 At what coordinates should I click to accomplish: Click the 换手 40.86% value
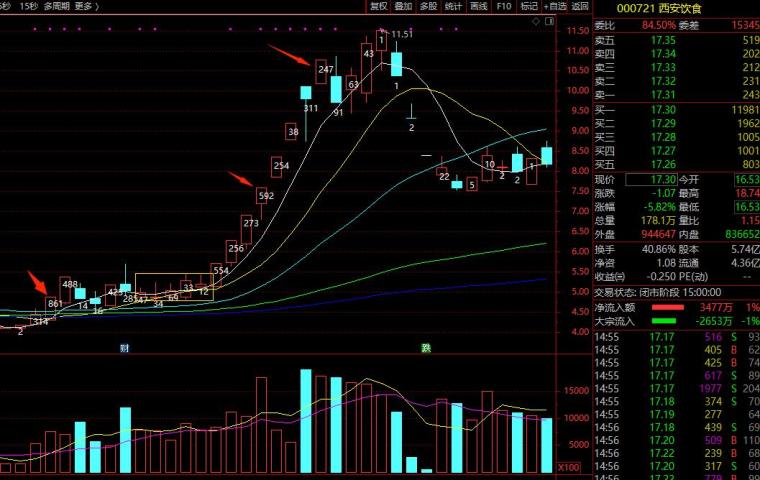(658, 249)
